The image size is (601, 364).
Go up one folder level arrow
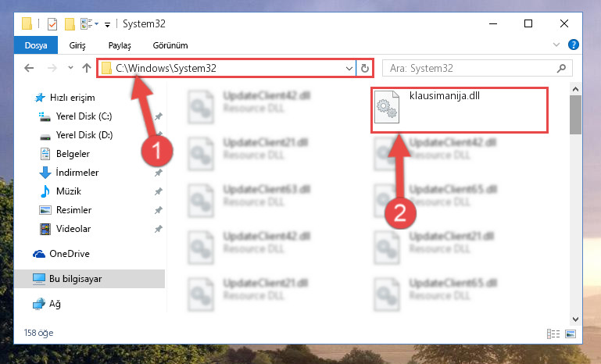(87, 68)
